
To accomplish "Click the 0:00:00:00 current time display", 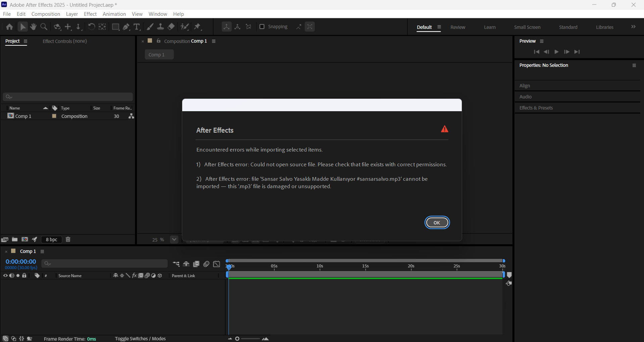I will [21, 262].
